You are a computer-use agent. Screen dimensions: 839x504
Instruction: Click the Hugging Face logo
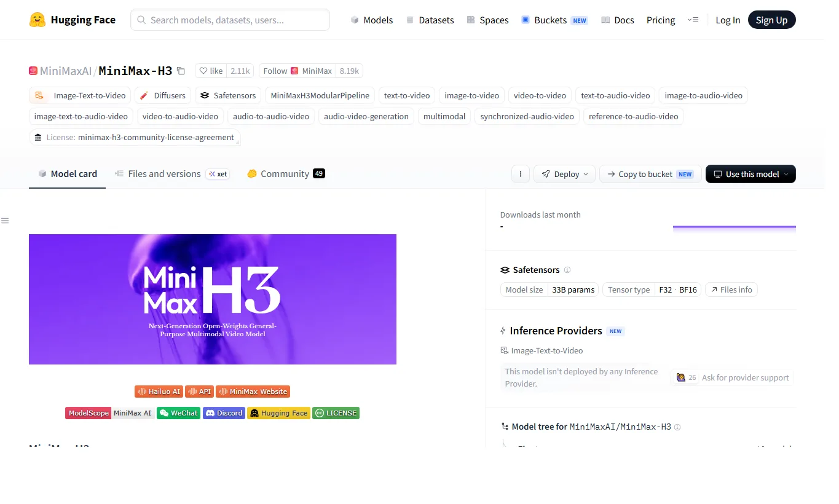pyautogui.click(x=73, y=20)
